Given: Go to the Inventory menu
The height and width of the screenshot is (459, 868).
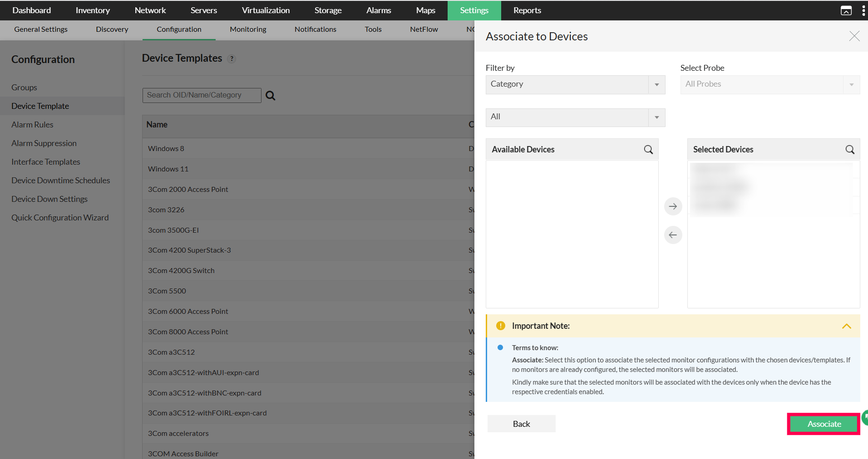Looking at the screenshot, I should 93,10.
